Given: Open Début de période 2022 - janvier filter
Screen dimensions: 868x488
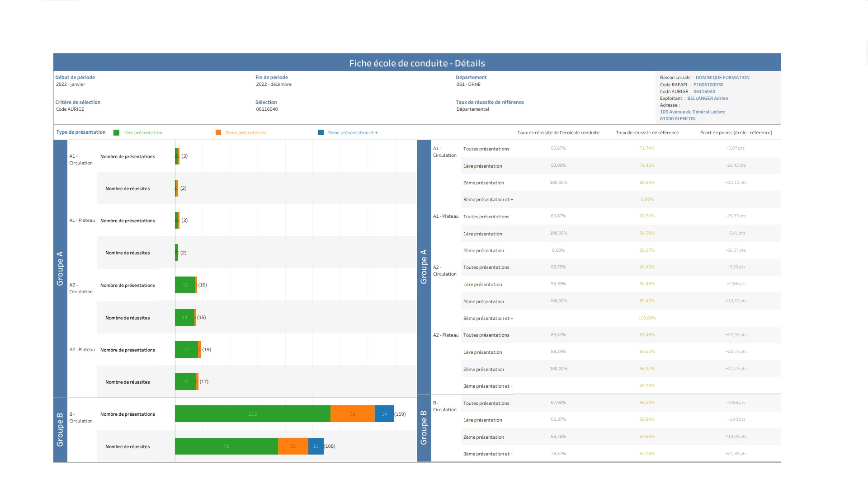Looking at the screenshot, I should pos(71,84).
